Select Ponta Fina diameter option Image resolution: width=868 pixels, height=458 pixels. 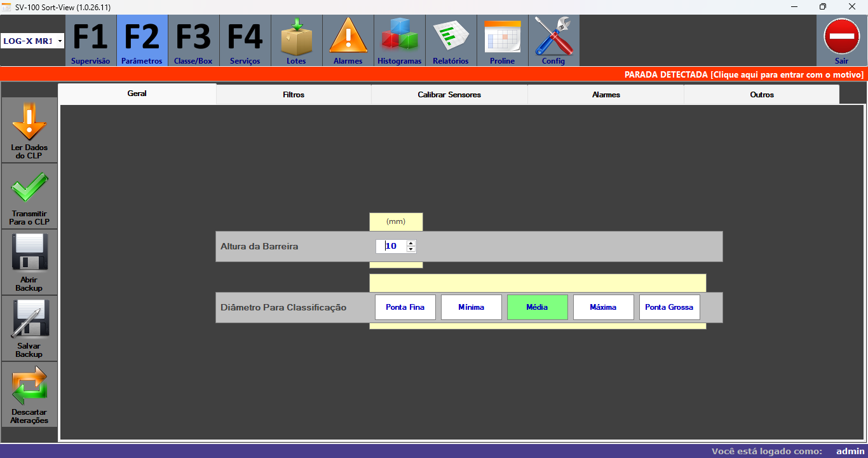click(x=405, y=307)
